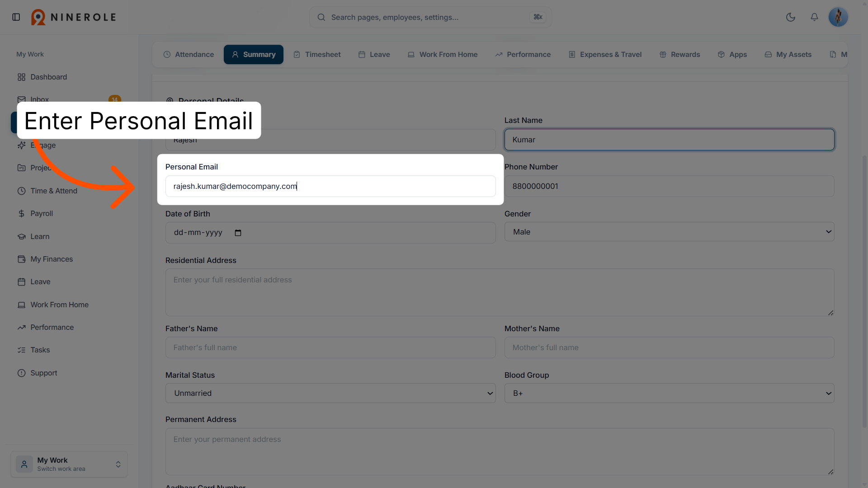Expand the Blood Group dropdown
Viewport: 868px width, 488px height.
pos(669,393)
